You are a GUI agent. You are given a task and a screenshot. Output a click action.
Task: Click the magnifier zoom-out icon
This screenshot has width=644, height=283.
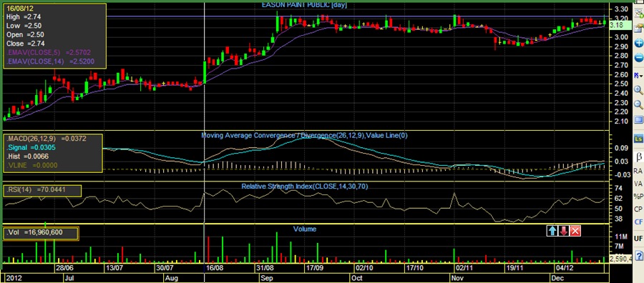639,104
